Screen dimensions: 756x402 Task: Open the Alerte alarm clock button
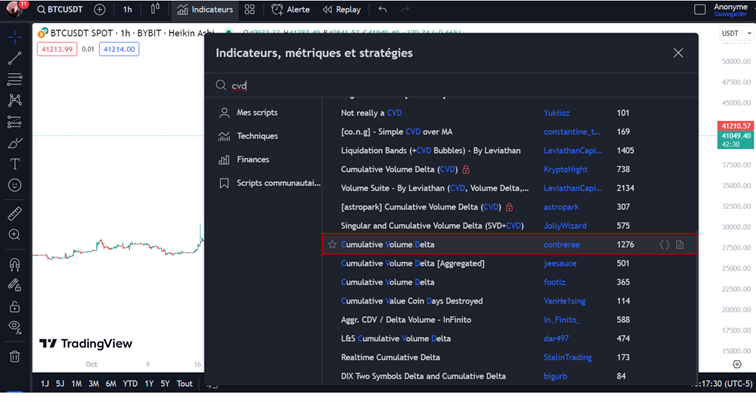(289, 10)
